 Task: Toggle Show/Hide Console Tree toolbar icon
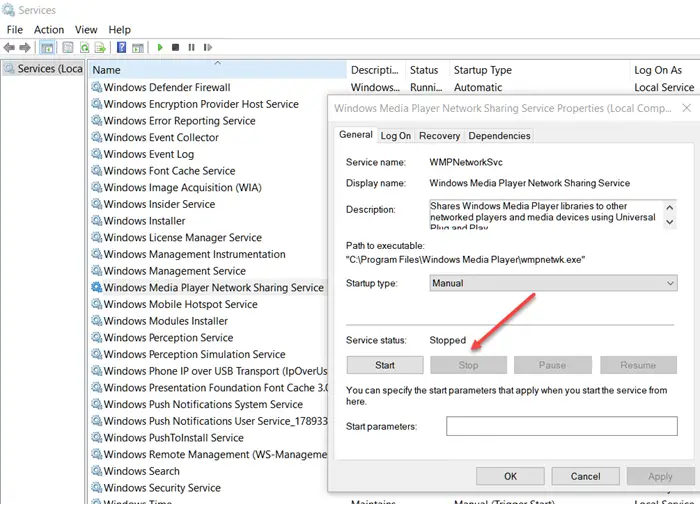pos(47,47)
